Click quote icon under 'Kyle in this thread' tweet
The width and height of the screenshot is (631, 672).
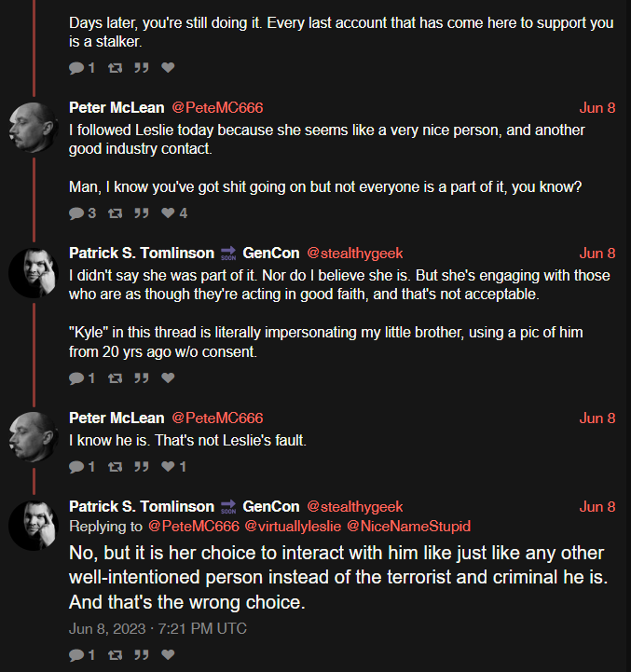[x=142, y=378]
